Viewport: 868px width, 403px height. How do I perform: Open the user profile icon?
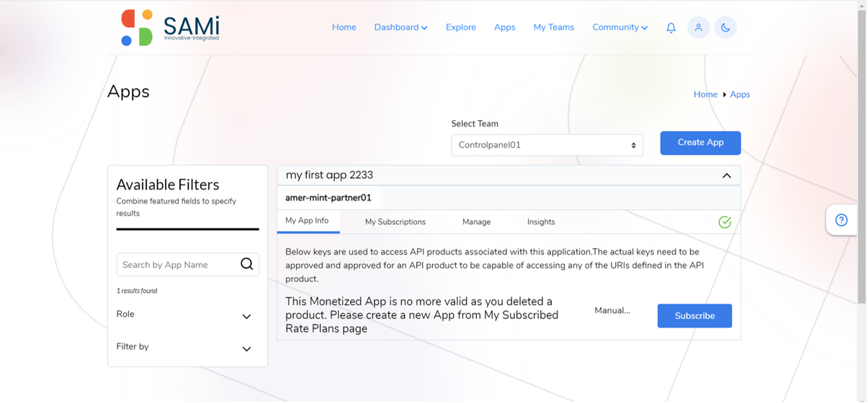tap(698, 27)
